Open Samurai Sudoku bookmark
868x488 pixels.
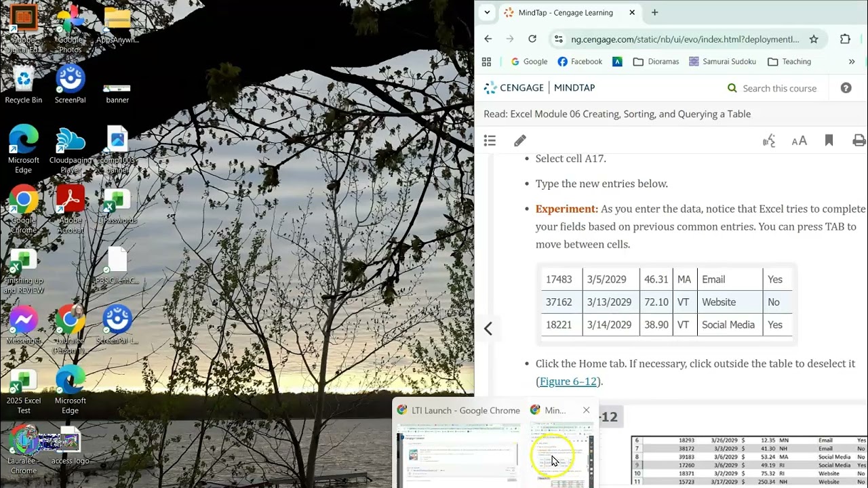point(722,62)
